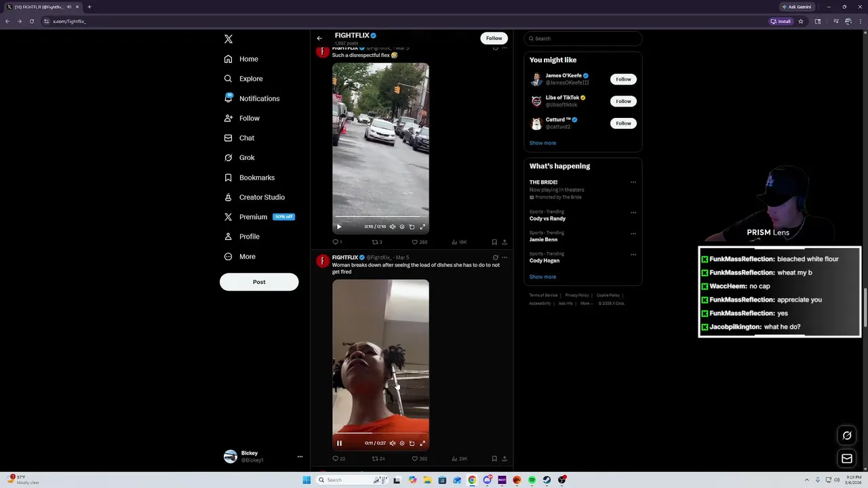The height and width of the screenshot is (488, 868).
Task: Bookmark this page with the star icon
Action: point(801,21)
